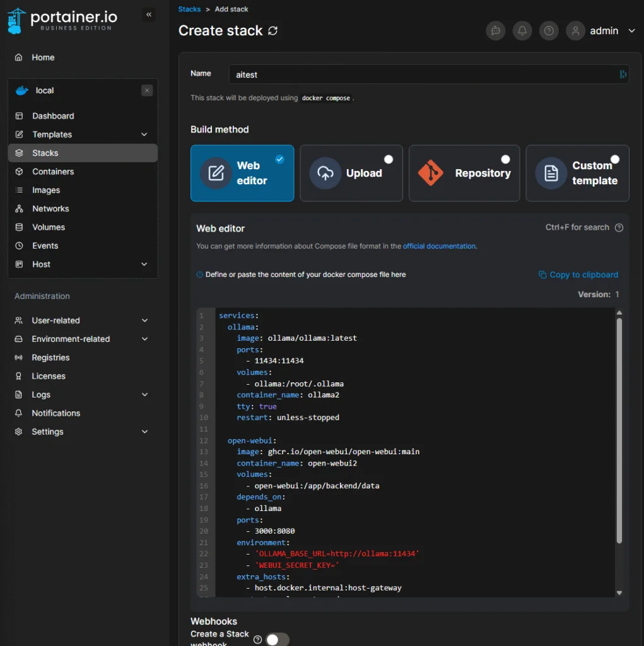Click the Home house icon
The width and height of the screenshot is (644, 646).
[18, 57]
